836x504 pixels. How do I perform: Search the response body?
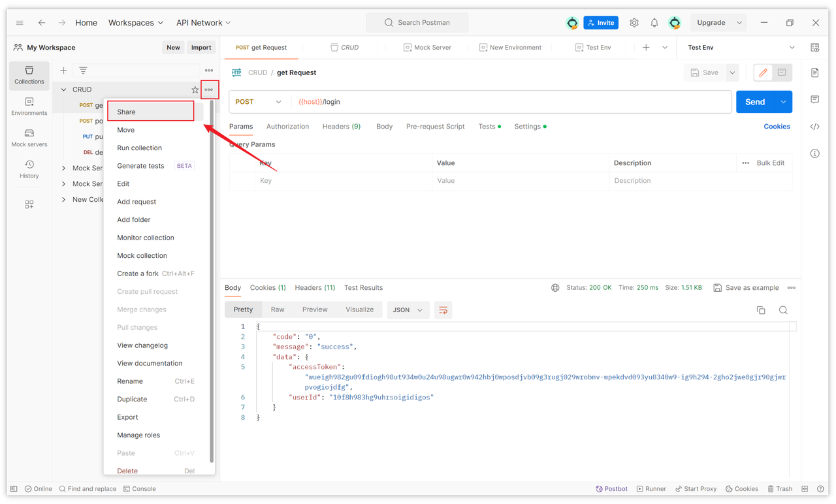[783, 310]
